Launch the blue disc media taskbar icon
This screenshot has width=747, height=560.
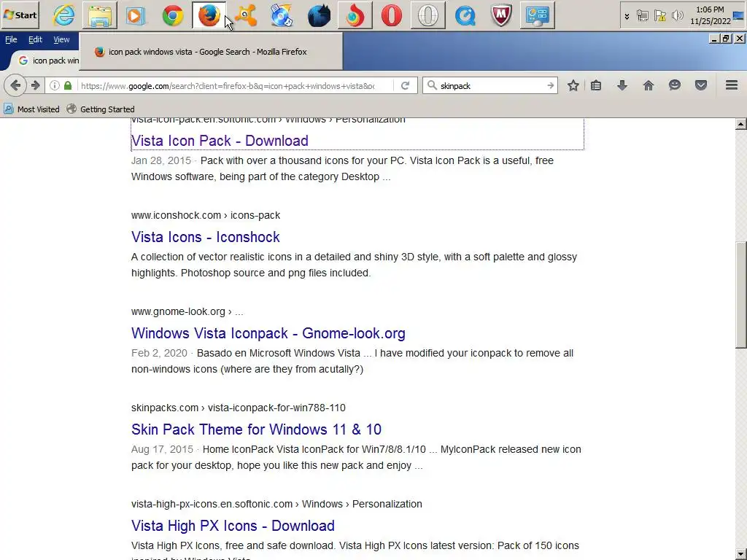click(x=282, y=15)
